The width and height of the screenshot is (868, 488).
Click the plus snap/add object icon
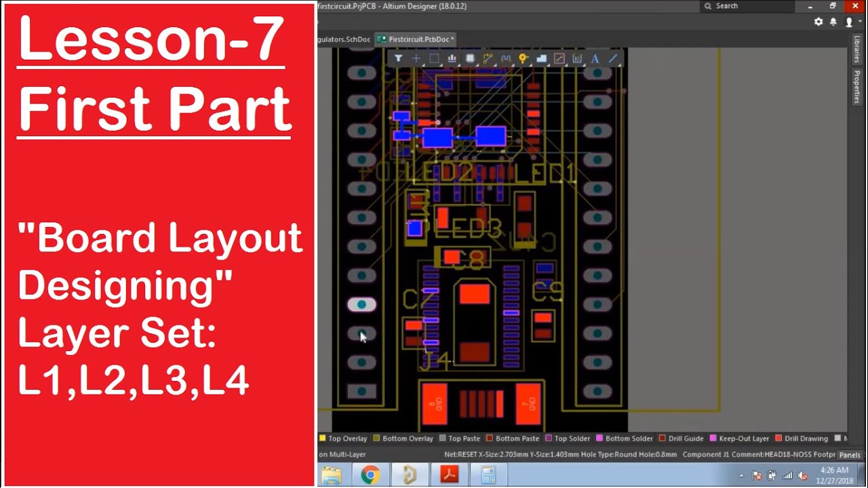416,59
